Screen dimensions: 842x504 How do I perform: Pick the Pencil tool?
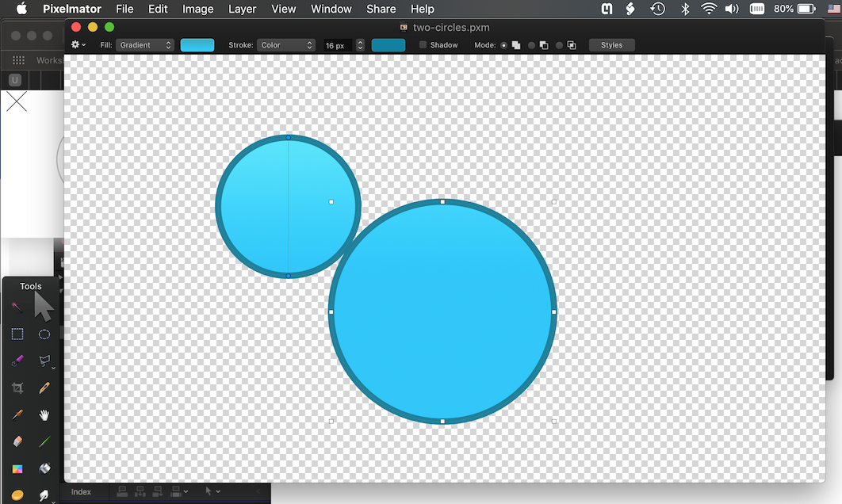[44, 388]
